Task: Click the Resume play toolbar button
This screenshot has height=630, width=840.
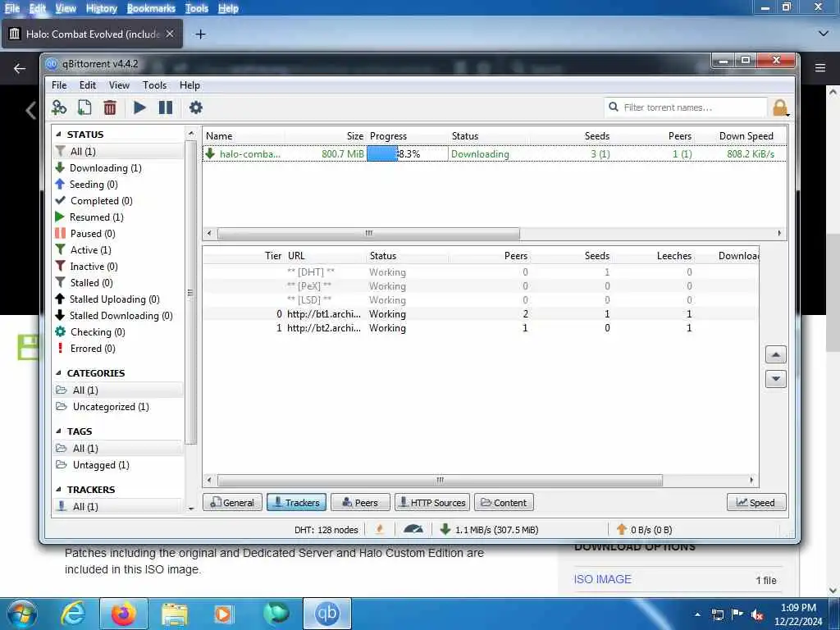Action: pyautogui.click(x=139, y=107)
